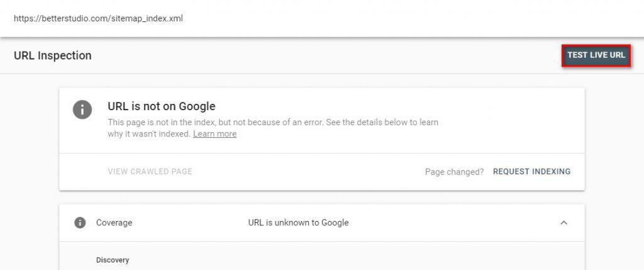This screenshot has height=270, width=644.
Task: Click the info icon next to Coverage
Action: (x=80, y=222)
